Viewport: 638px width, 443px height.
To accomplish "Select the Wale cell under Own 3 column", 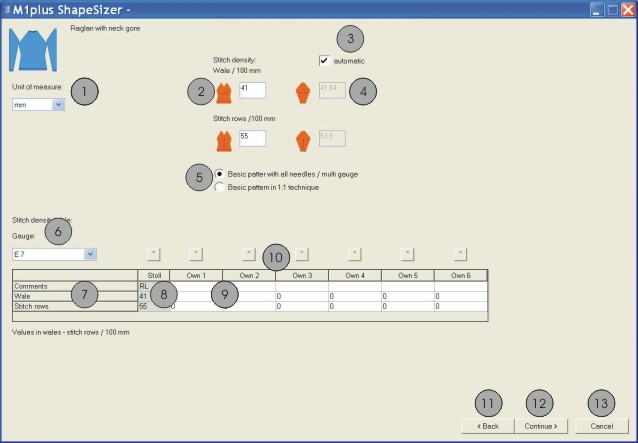I will (300, 296).
